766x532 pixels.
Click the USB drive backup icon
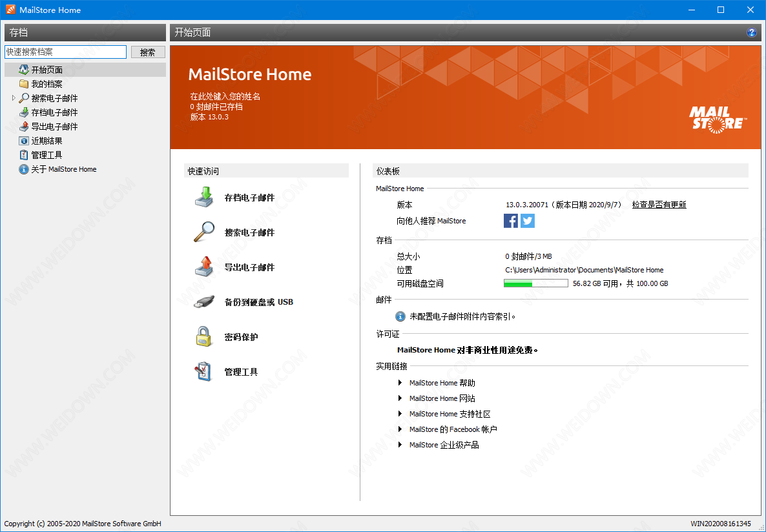coord(204,302)
